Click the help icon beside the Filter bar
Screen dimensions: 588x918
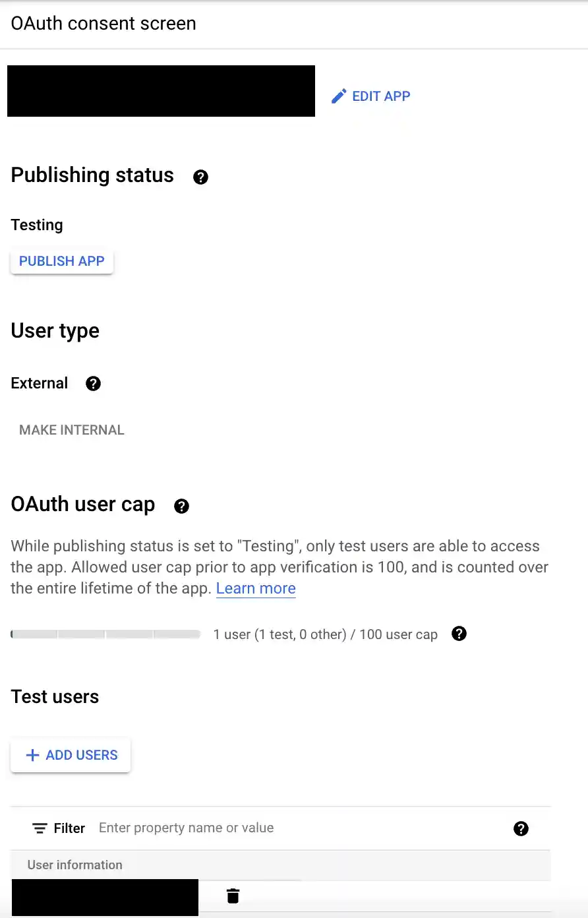[521, 828]
